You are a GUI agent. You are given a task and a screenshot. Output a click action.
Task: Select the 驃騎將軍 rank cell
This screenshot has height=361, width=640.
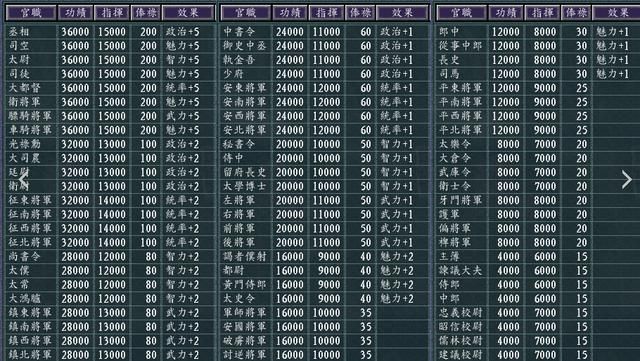point(30,116)
